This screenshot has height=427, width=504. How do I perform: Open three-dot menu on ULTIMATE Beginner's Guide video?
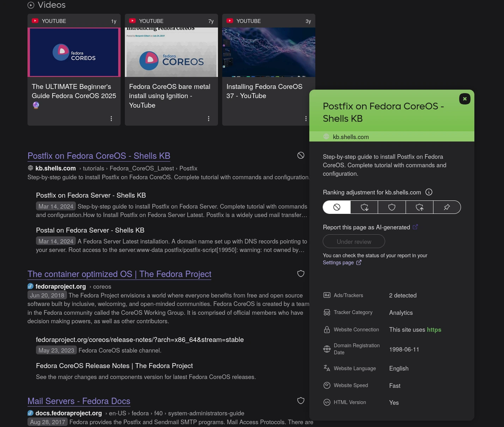pos(111,119)
